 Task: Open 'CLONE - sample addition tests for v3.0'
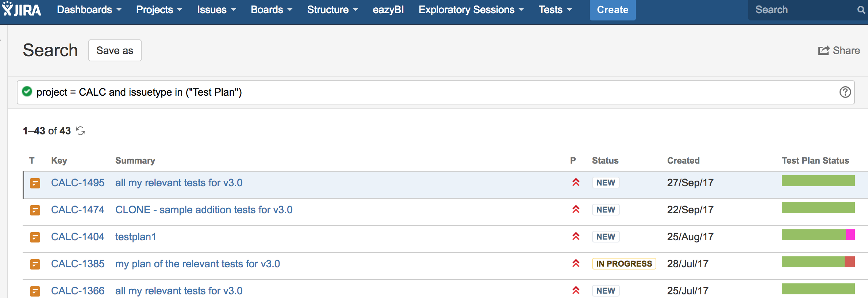point(204,210)
